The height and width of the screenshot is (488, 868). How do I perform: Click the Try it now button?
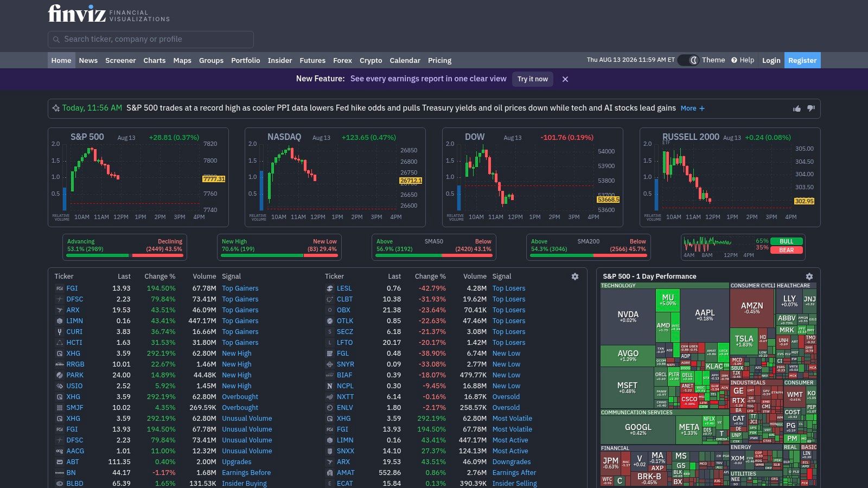pyautogui.click(x=533, y=79)
